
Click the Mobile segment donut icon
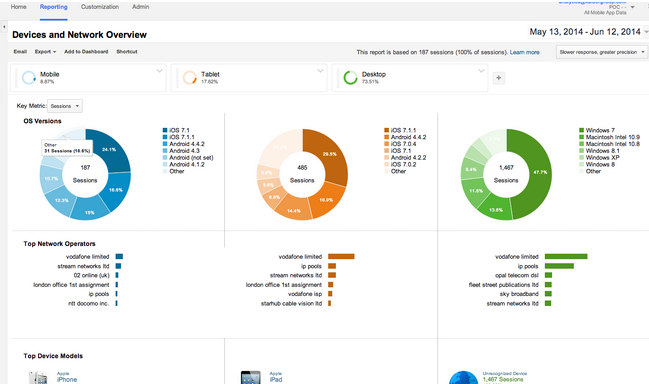(x=29, y=77)
